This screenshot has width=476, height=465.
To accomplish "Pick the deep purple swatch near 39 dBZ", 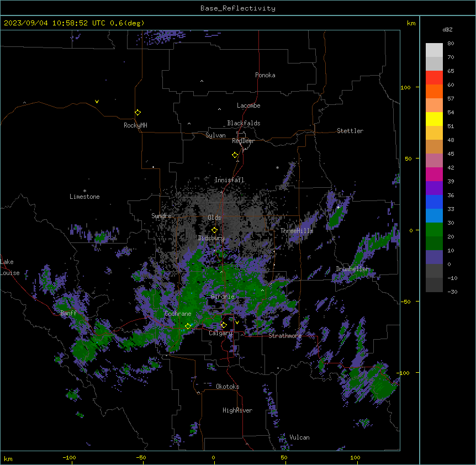I will [434, 188].
